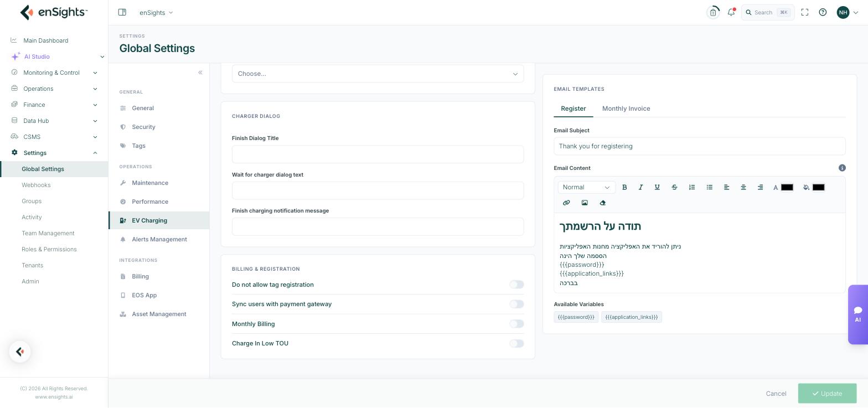Insert {{{password}}} variable chip
Image resolution: width=868 pixels, height=408 pixels.
(576, 317)
